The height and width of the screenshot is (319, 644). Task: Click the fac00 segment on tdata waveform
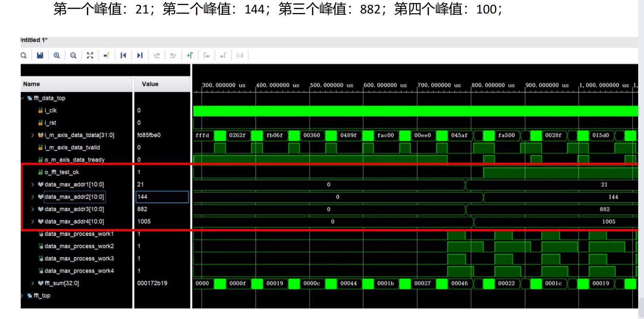click(x=385, y=135)
